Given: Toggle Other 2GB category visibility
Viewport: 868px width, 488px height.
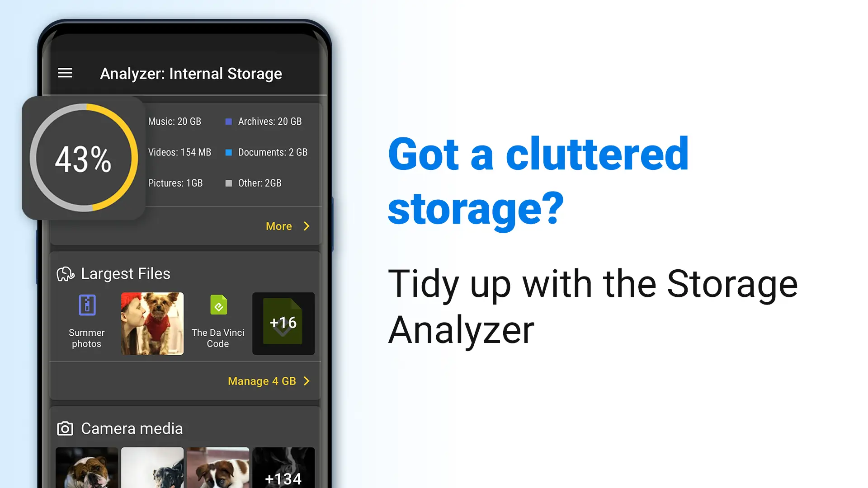Looking at the screenshot, I should (228, 183).
